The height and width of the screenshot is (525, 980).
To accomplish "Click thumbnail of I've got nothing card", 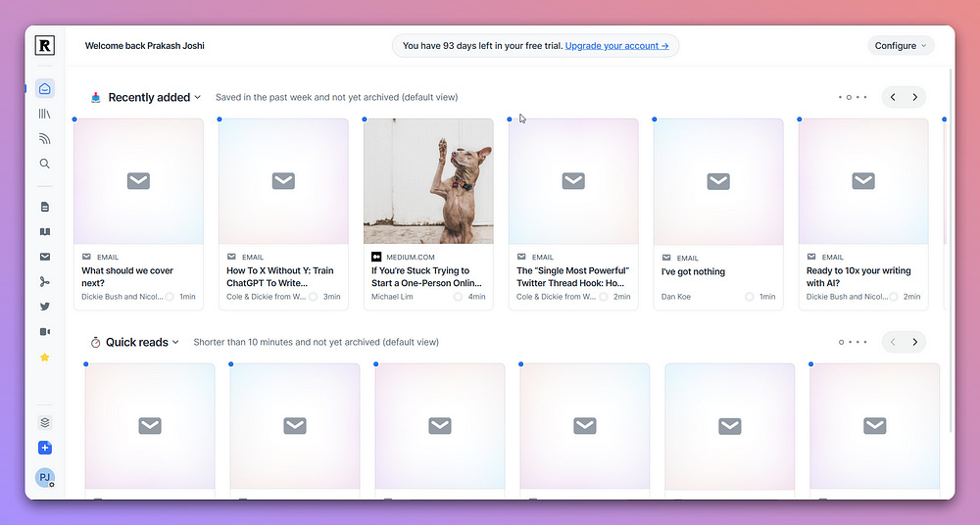I will coord(718,182).
